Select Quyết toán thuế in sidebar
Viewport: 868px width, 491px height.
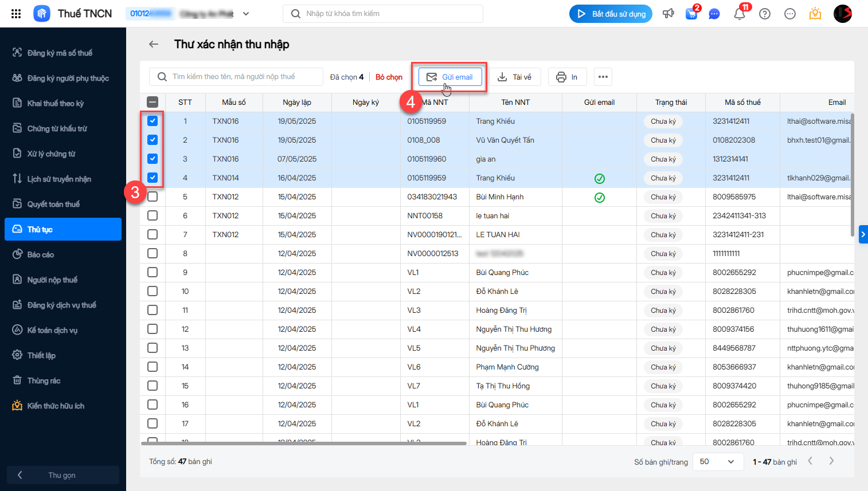tap(53, 204)
